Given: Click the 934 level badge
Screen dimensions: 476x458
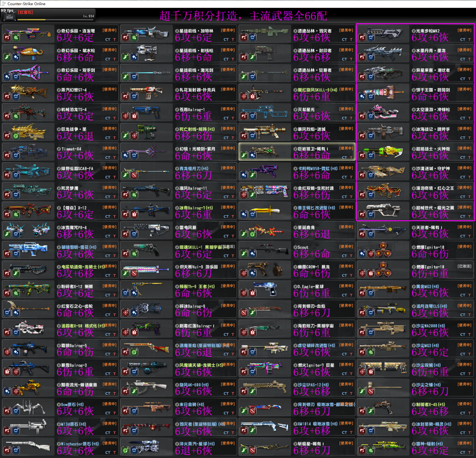Looking at the screenshot, I should click(10, 17).
